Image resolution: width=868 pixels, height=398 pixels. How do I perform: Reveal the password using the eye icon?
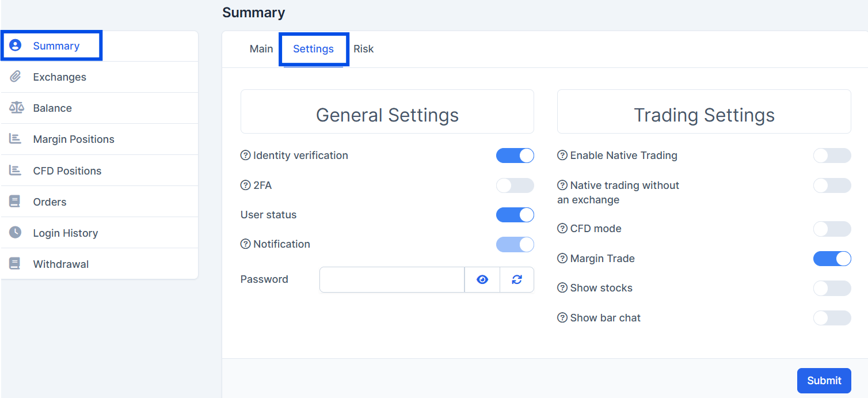[x=482, y=279]
